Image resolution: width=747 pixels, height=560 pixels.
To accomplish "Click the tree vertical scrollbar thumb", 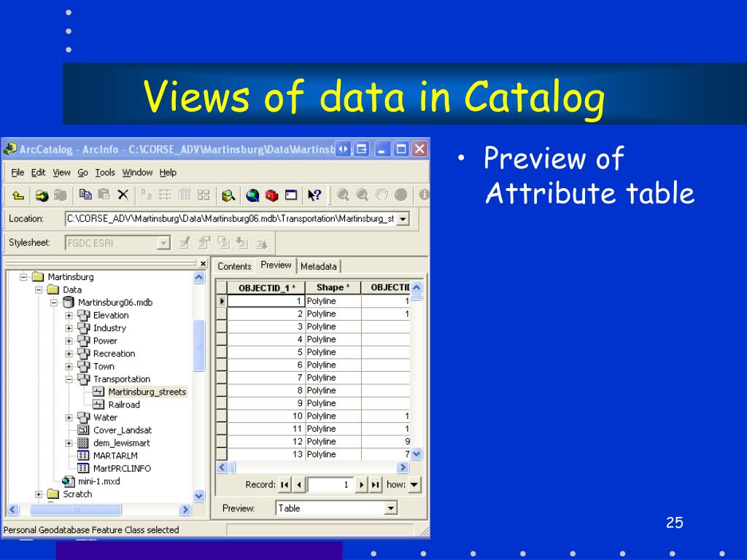I will 199,345.
